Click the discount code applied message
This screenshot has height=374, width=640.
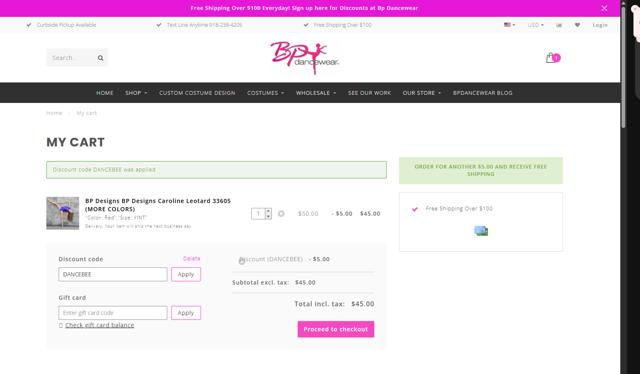tap(216, 170)
